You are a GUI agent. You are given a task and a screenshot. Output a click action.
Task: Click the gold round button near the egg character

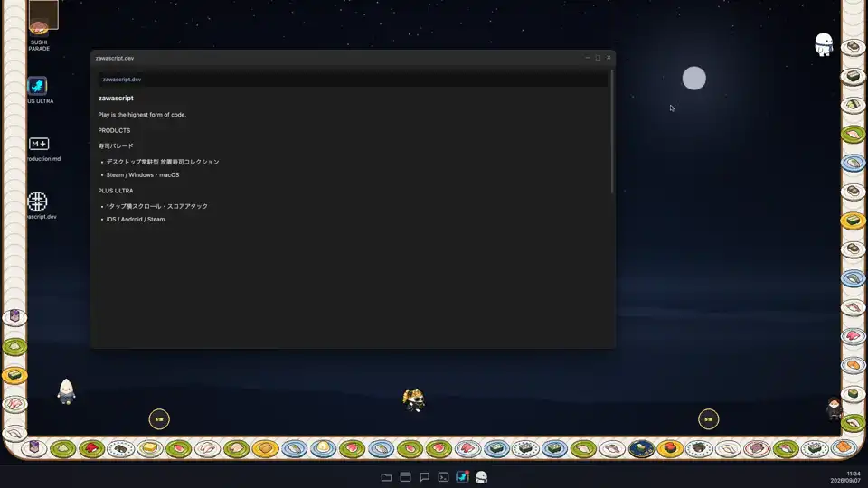click(x=159, y=418)
